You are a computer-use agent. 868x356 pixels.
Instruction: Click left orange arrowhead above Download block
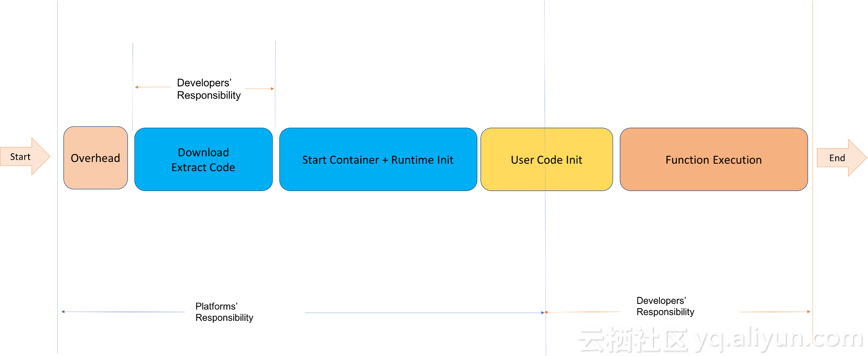(137, 87)
